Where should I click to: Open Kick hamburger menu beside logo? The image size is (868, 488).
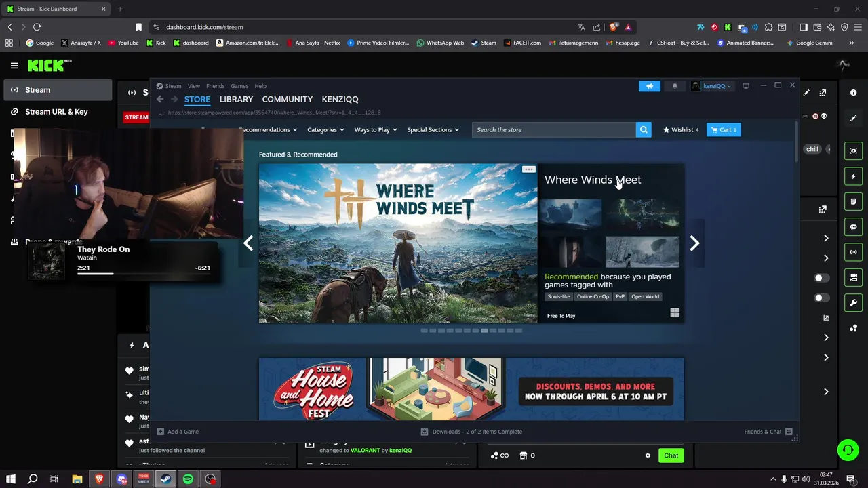(14, 66)
